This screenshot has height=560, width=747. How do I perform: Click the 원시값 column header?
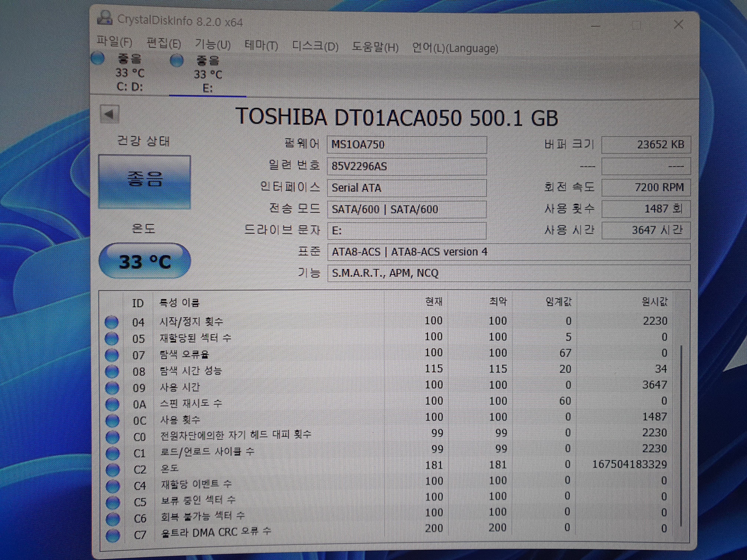[x=655, y=301]
